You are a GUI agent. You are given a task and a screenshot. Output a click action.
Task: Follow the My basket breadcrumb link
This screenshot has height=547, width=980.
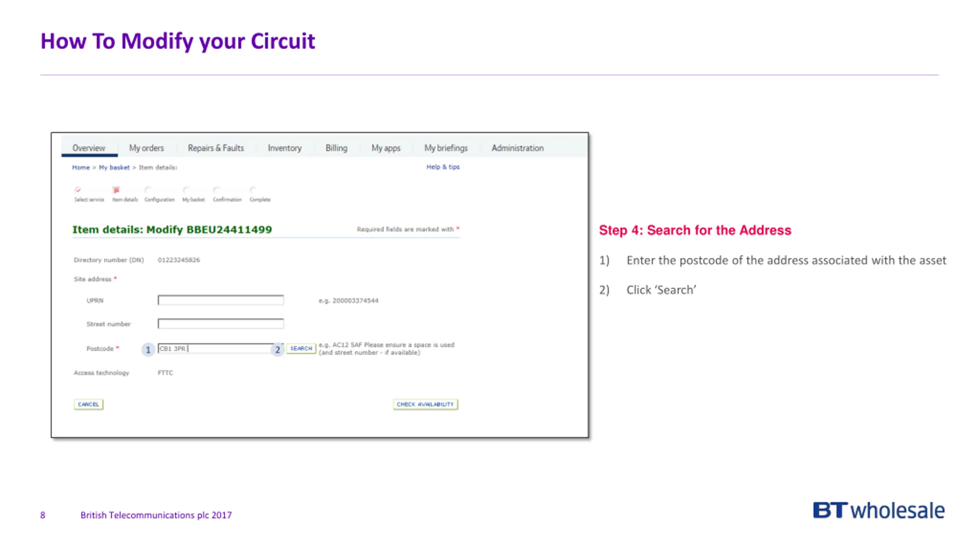tap(114, 168)
